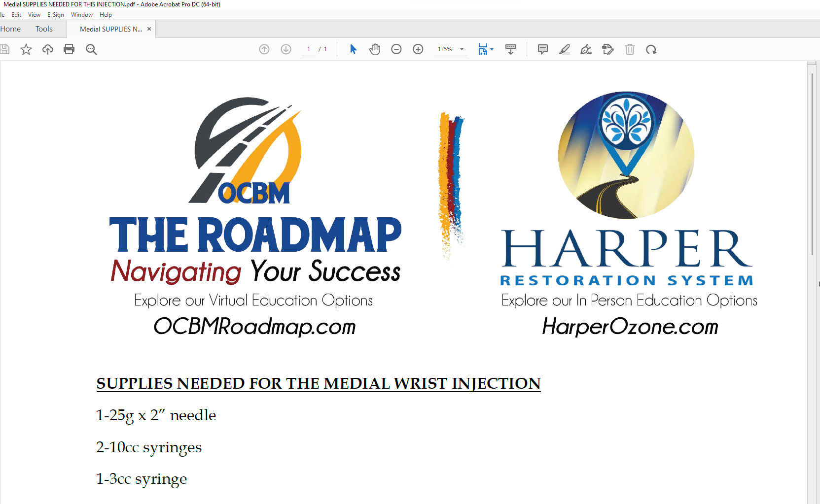This screenshot has height=504, width=820.
Task: Save the current PDF document
Action: click(x=5, y=49)
